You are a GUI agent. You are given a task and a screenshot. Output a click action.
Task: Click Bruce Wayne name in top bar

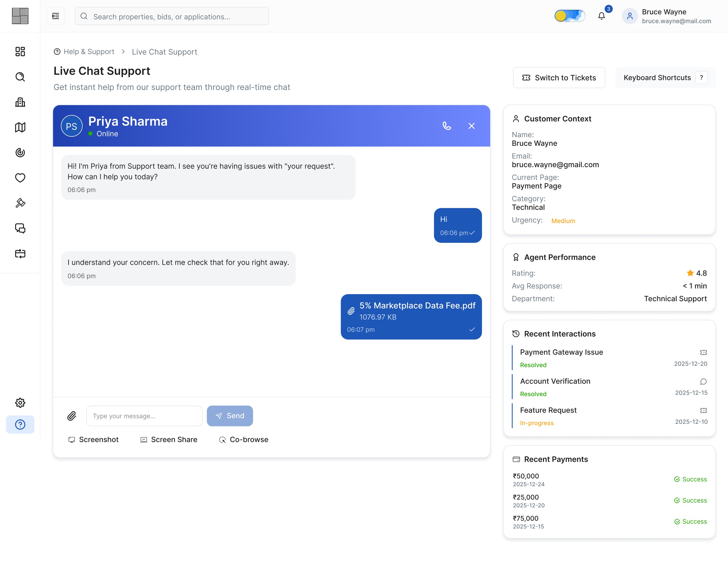click(664, 12)
